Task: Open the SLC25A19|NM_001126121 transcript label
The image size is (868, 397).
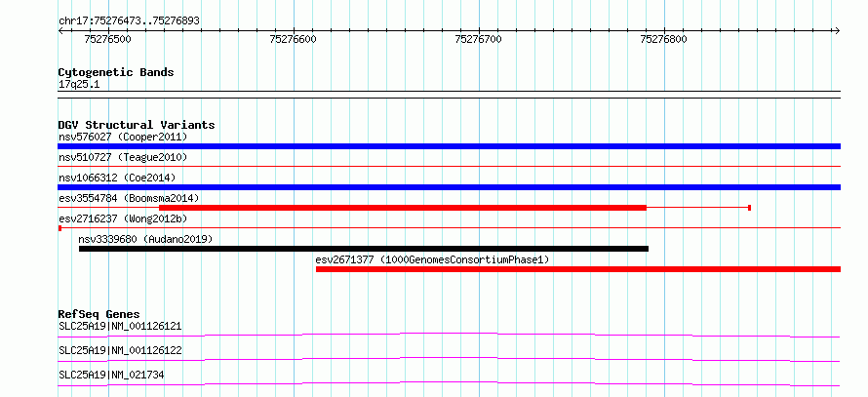Action: pos(120,326)
